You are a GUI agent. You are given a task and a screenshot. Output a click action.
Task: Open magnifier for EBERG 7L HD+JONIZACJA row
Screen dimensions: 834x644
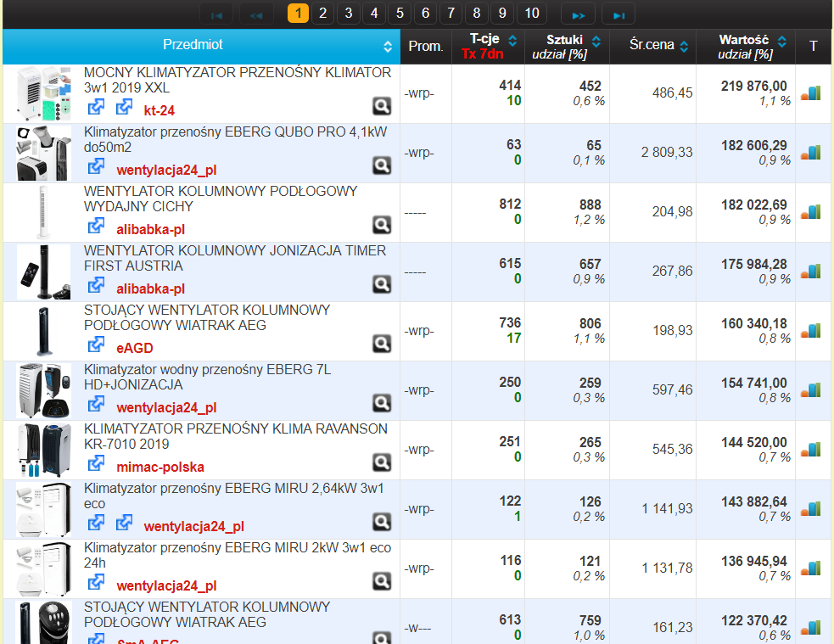pyautogui.click(x=382, y=403)
